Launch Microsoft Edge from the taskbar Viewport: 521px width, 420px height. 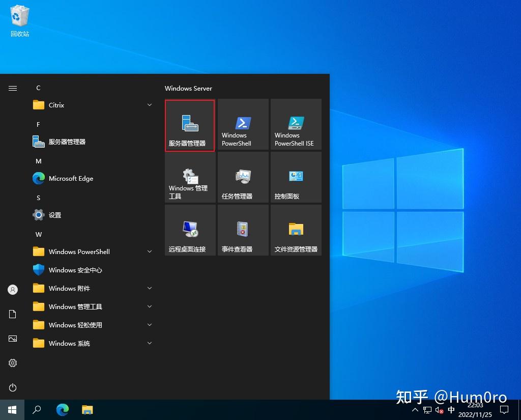[x=62, y=410]
